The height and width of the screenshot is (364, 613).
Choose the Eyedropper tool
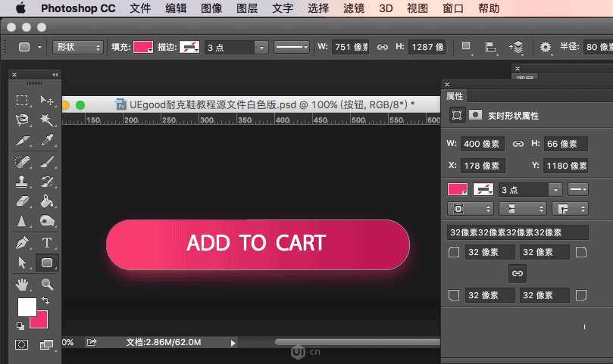point(47,141)
